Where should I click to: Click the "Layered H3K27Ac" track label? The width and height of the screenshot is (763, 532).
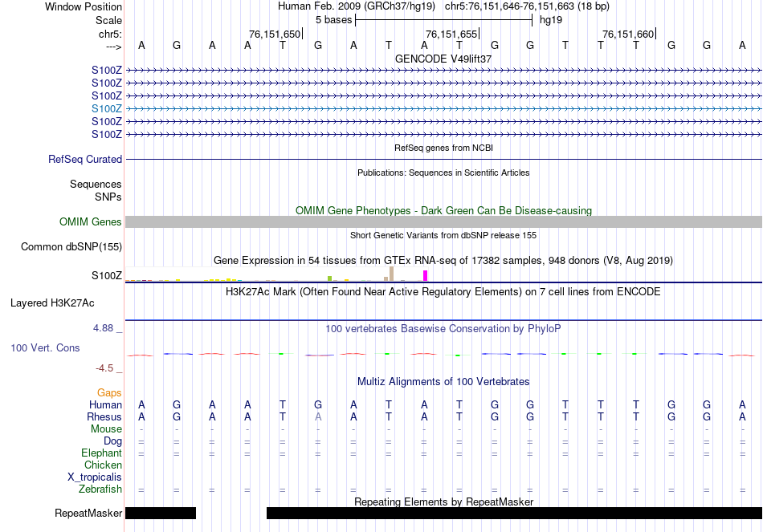click(52, 303)
